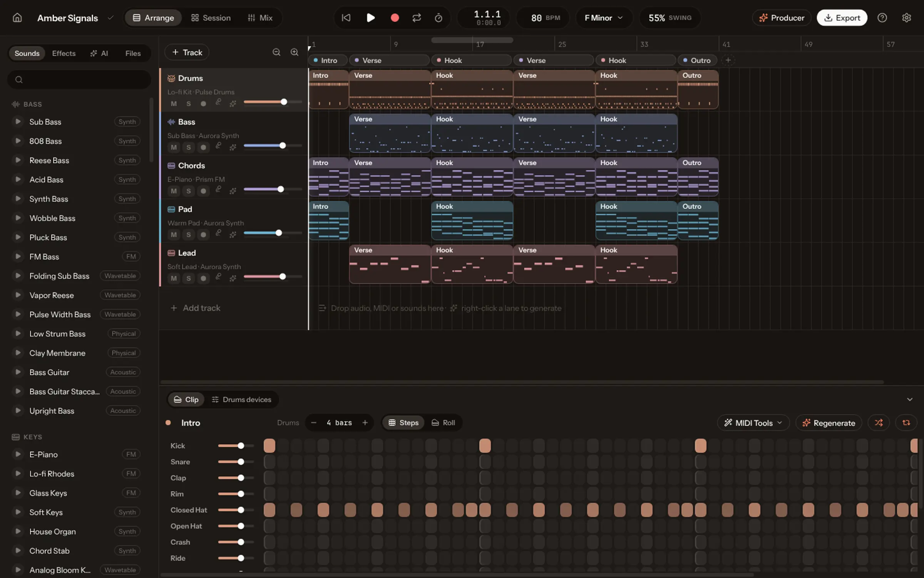Start playback with the play button

pyautogui.click(x=370, y=18)
